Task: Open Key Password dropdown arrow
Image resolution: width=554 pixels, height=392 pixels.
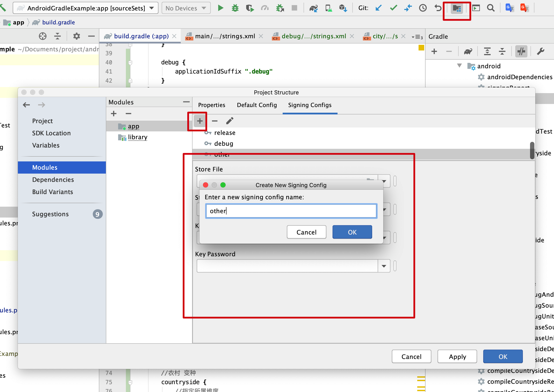Action: [384, 266]
